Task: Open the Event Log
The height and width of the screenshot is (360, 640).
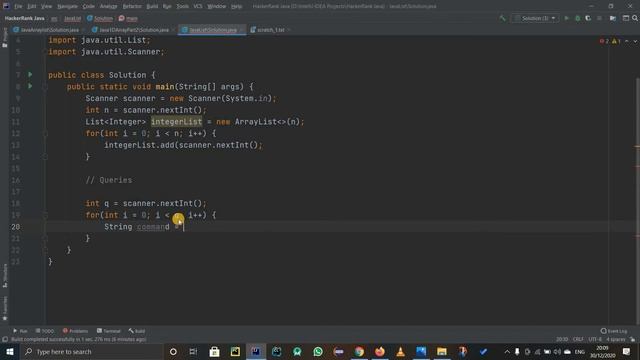Action: click(614, 331)
